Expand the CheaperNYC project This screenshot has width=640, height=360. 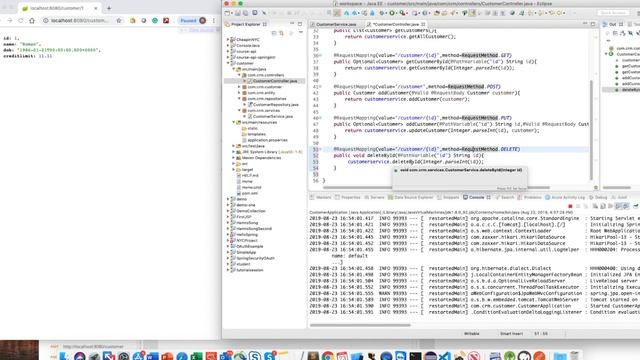coord(228,40)
